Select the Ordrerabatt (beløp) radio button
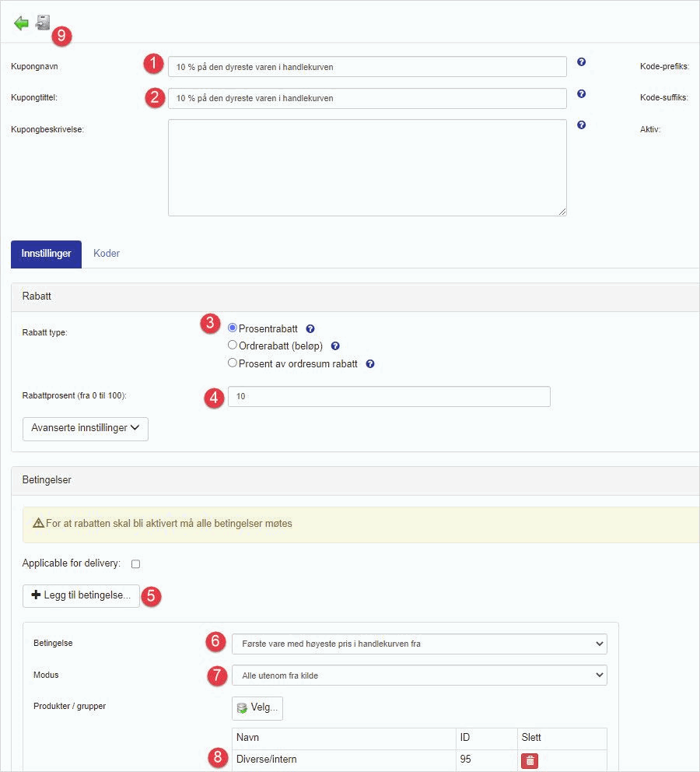This screenshot has height=772, width=700. pyautogui.click(x=233, y=346)
